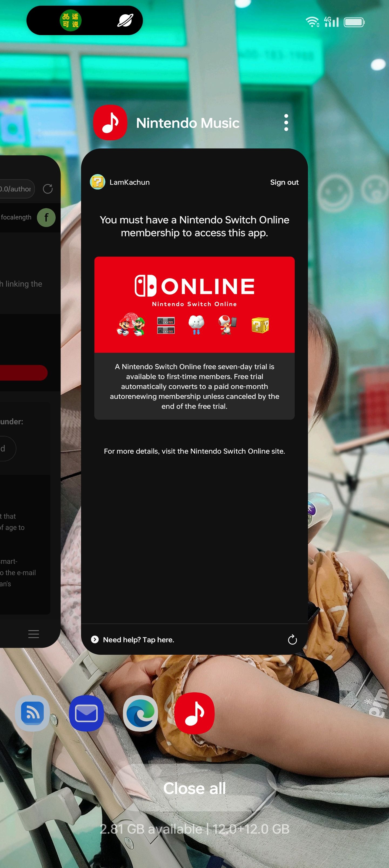
Task: Open the Nintendo Switch Online banner
Action: [x=194, y=305]
